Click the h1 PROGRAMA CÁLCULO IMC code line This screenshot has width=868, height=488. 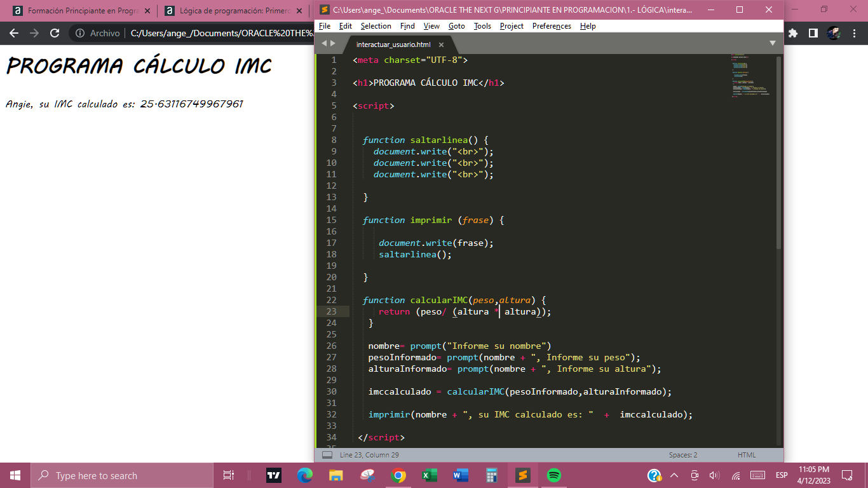(429, 83)
